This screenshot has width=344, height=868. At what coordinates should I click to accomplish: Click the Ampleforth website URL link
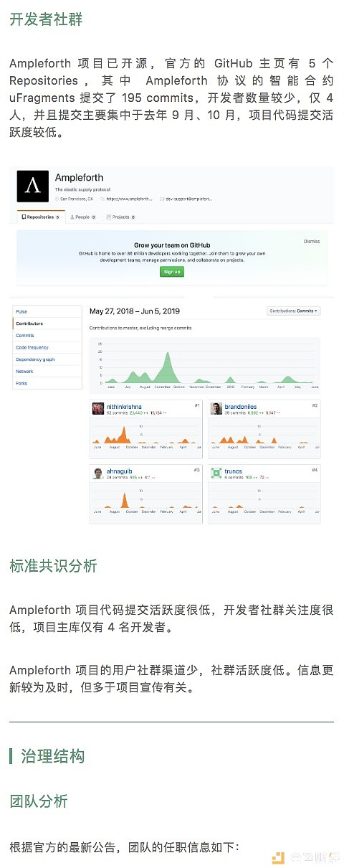tap(130, 198)
